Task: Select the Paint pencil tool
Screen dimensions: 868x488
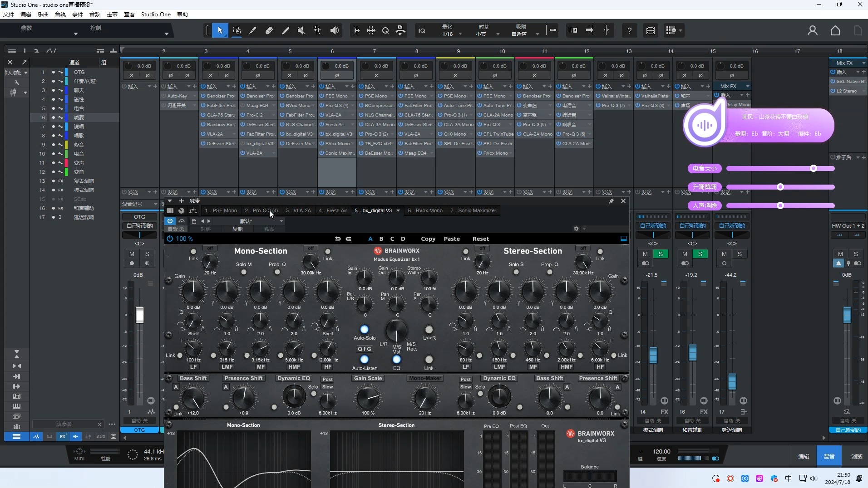Action: (286, 30)
